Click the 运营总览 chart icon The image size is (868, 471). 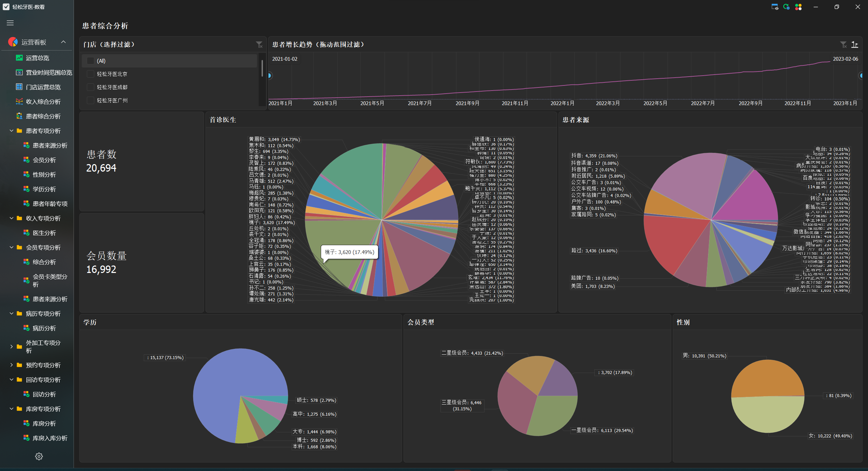point(19,58)
